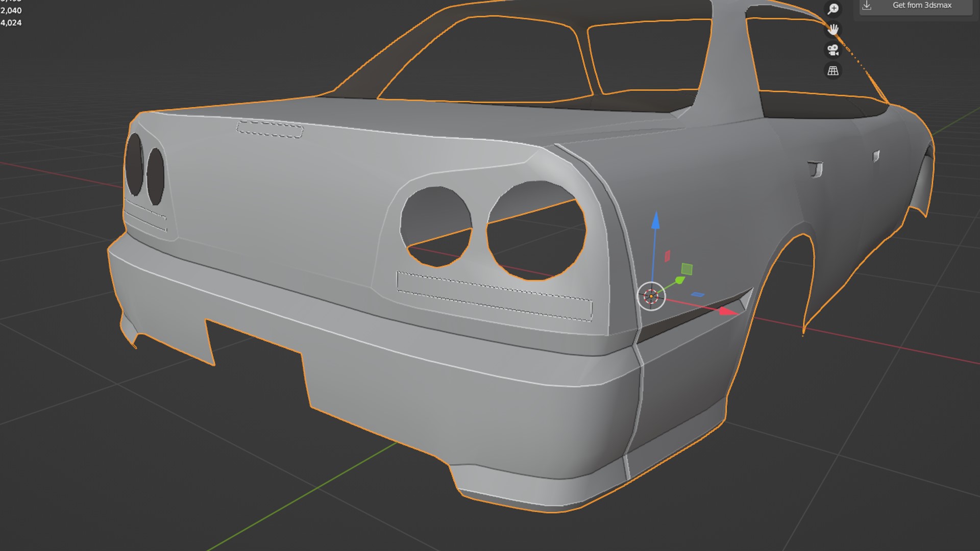Click the dashed handle outline on trunk lid

click(269, 129)
